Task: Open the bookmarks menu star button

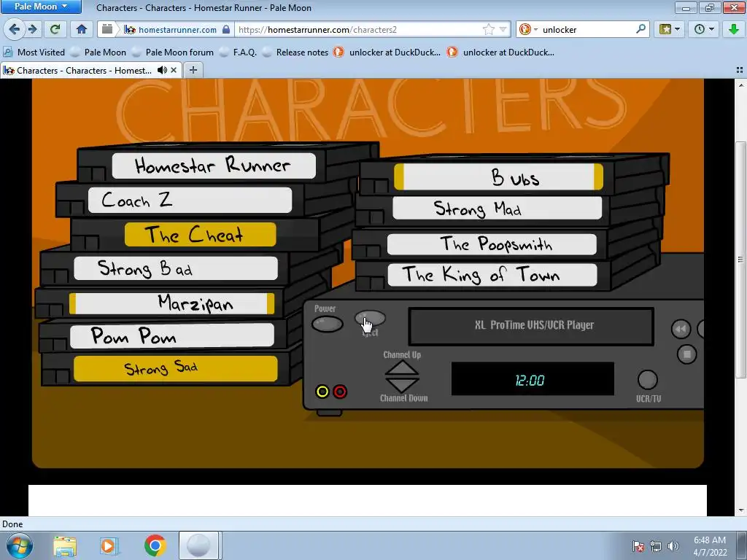Action: (669, 29)
